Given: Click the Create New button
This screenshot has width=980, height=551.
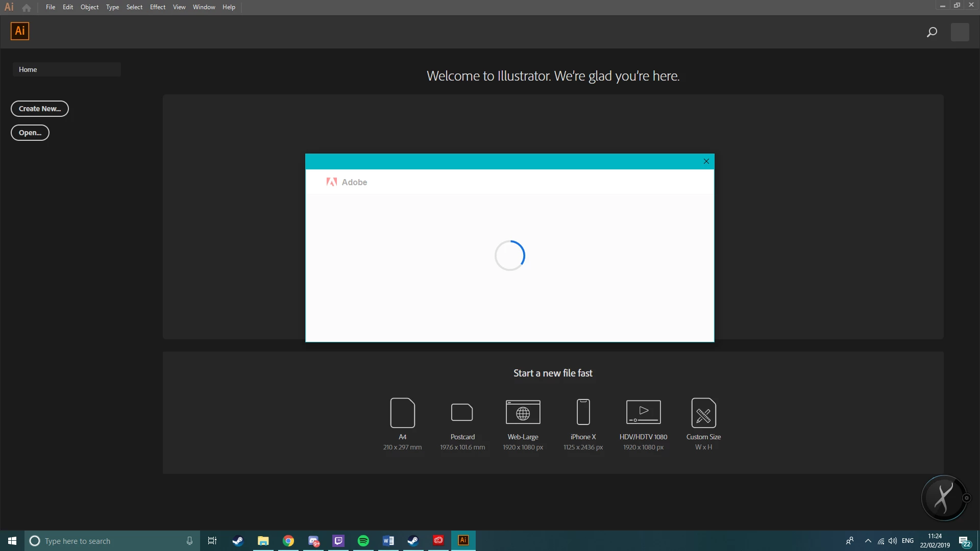Looking at the screenshot, I should coord(40,109).
